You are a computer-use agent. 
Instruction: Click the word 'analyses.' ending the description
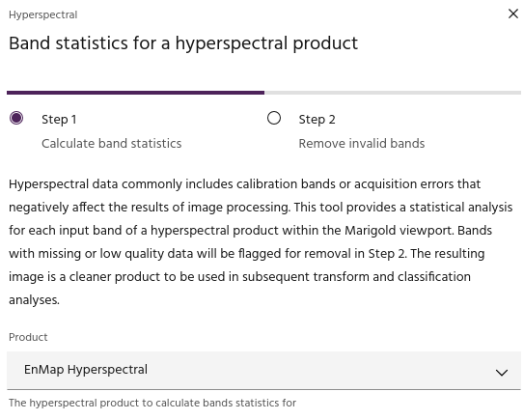(34, 300)
